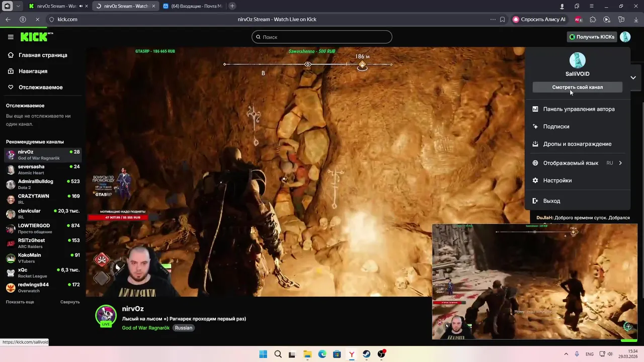
Task: Open the Настройки menu item
Action: [577, 180]
